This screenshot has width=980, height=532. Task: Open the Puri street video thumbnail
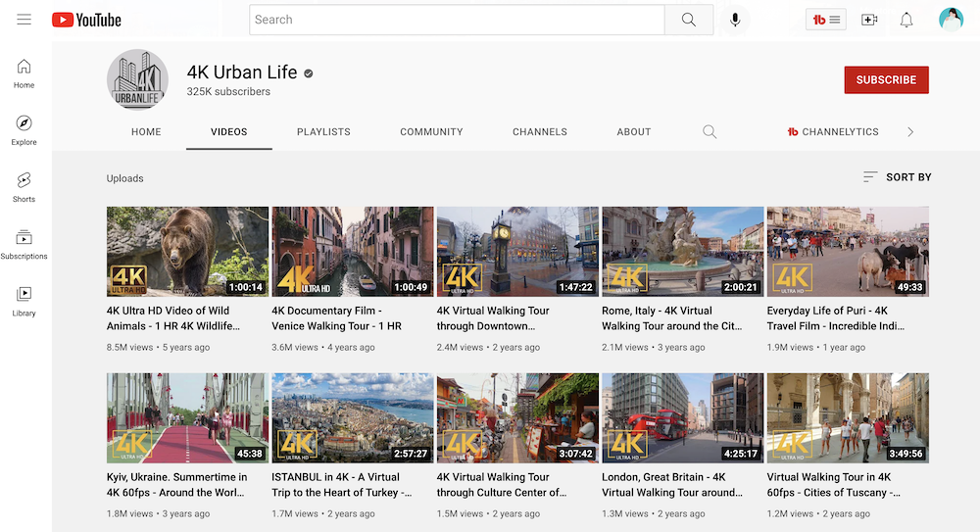click(x=848, y=252)
